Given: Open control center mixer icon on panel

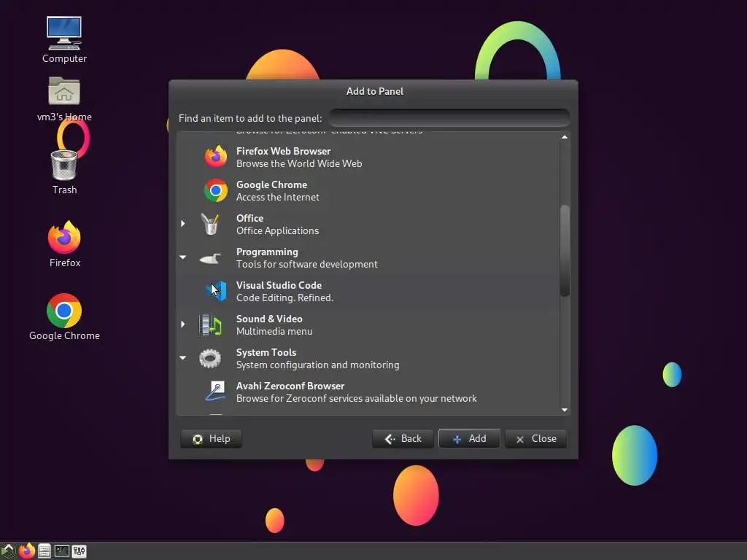Looking at the screenshot, I should [x=79, y=551].
